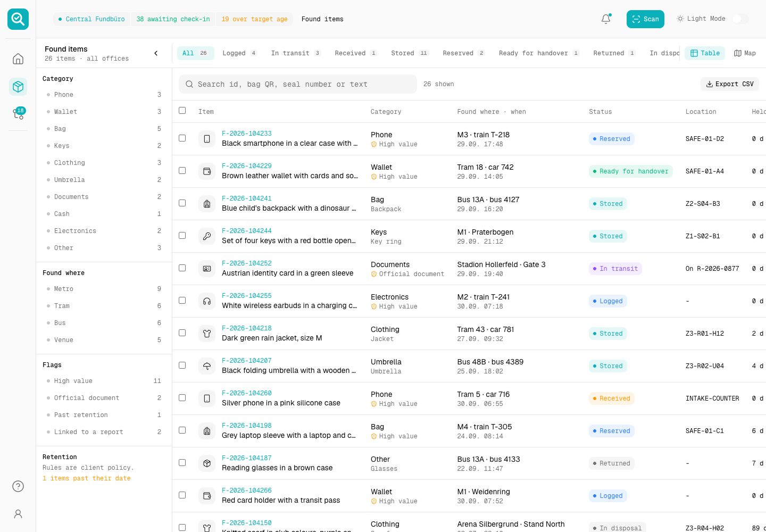
Task: Switch to the Logged tab
Action: click(x=239, y=53)
